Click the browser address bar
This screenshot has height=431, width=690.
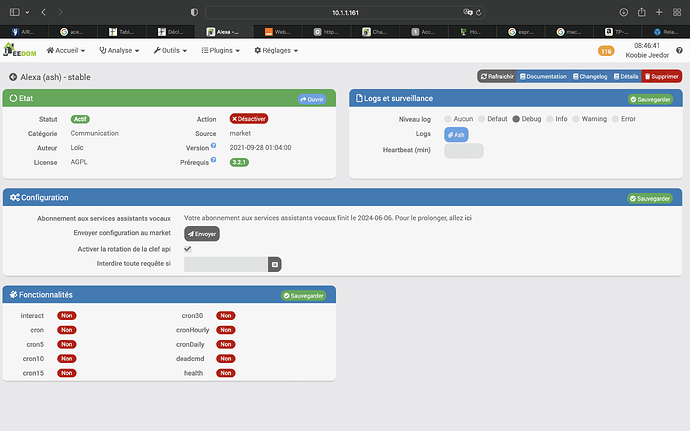point(345,12)
